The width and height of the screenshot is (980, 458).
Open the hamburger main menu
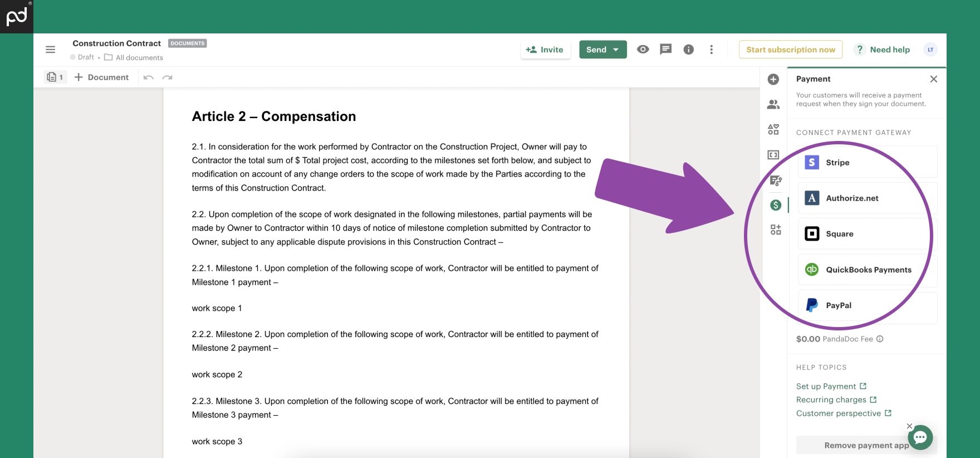50,50
